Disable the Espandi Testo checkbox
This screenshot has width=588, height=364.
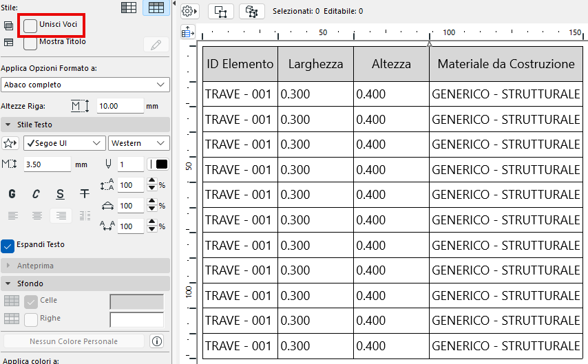[8, 246]
